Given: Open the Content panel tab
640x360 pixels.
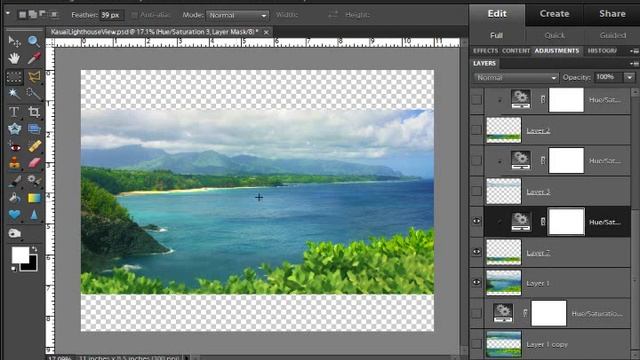Looking at the screenshot, I should tap(516, 51).
